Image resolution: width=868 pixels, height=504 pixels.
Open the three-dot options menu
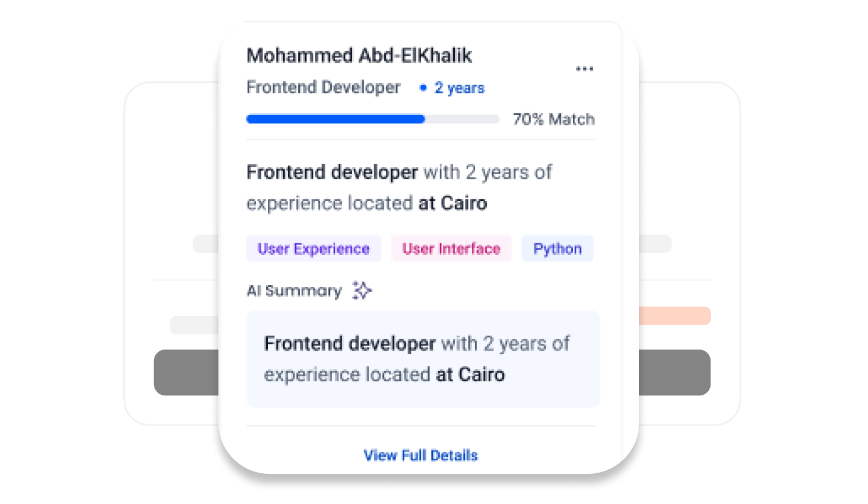(584, 69)
